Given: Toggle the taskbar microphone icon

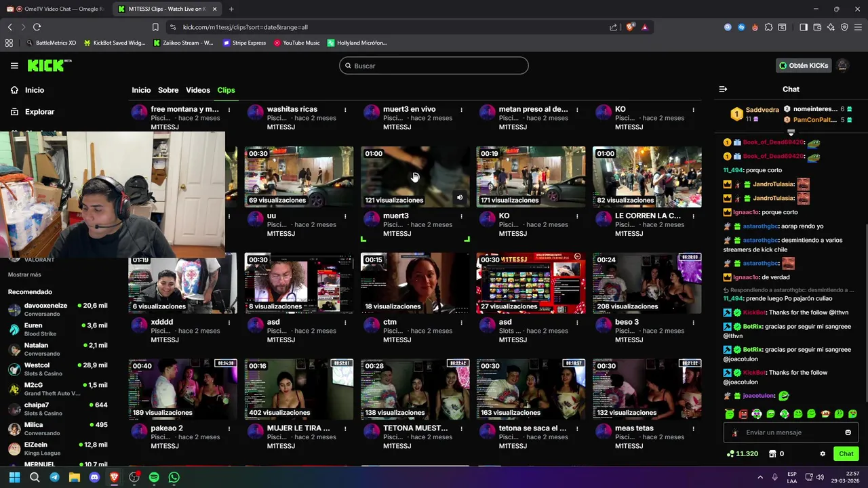Looking at the screenshot, I should [x=774, y=477].
